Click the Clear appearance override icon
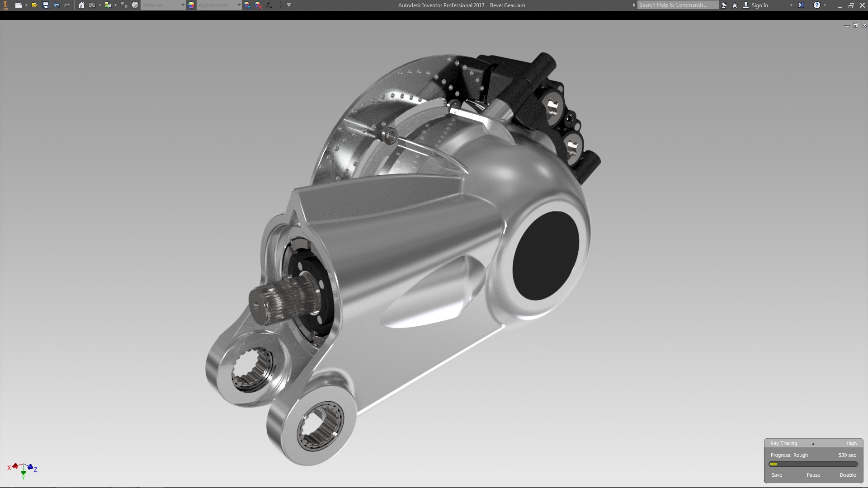 click(258, 5)
